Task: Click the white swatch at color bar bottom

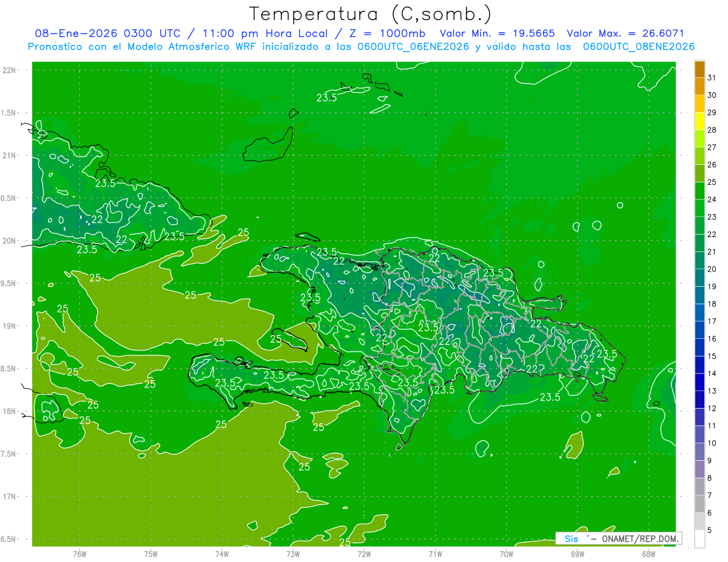Action: [x=699, y=538]
